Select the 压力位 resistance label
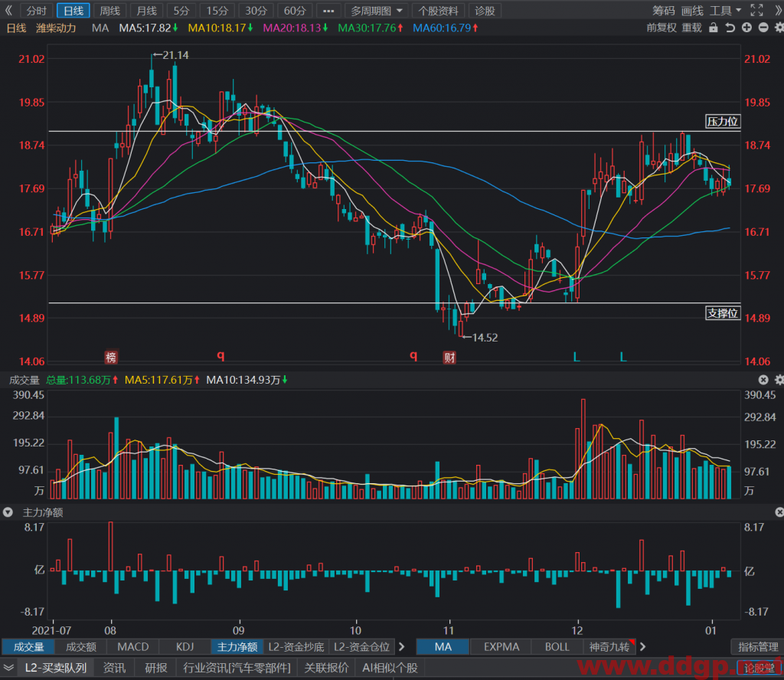Viewport: 784px width, 680px height. [x=723, y=122]
